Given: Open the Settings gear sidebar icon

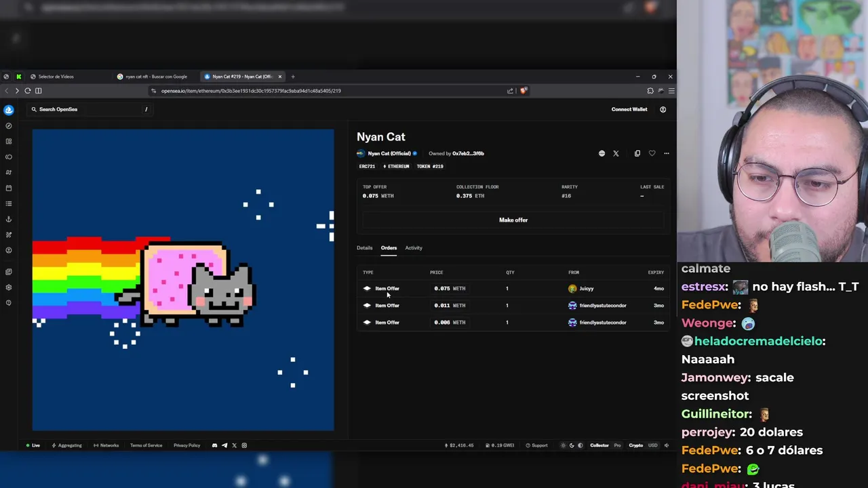Looking at the screenshot, I should pos(9,287).
